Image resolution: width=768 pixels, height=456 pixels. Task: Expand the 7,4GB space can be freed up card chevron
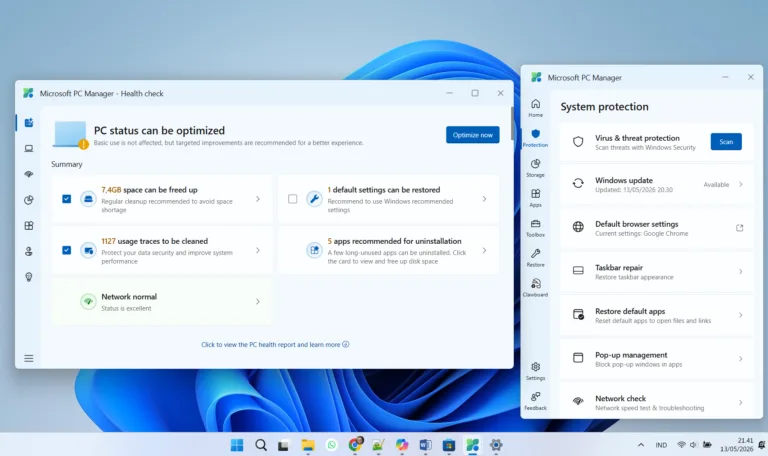[x=258, y=199]
